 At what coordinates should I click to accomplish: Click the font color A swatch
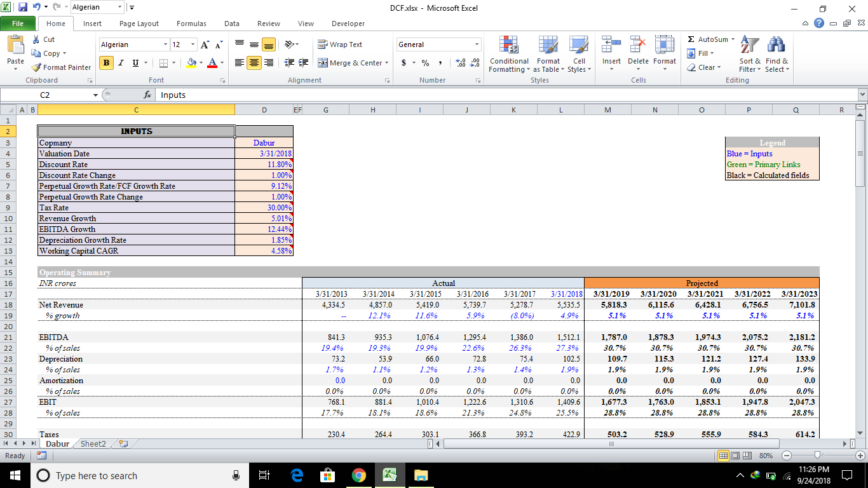click(x=212, y=63)
